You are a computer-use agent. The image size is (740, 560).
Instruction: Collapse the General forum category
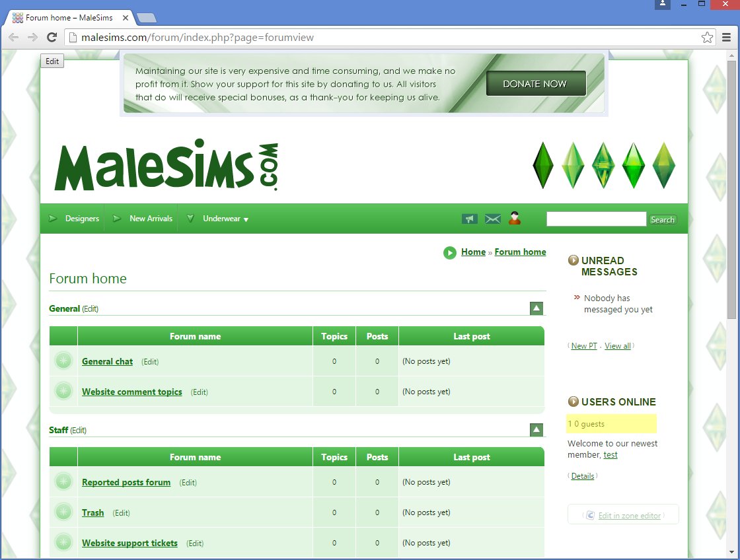pyautogui.click(x=536, y=308)
